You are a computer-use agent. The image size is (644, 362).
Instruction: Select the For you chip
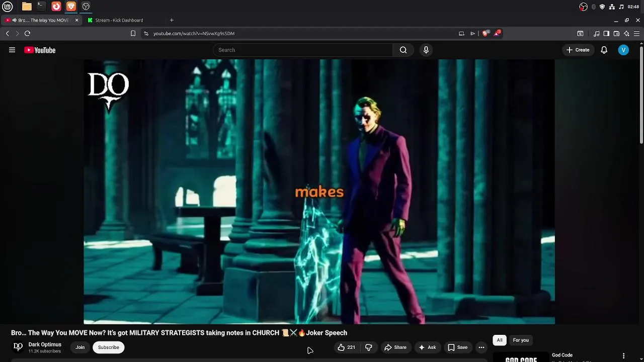click(521, 340)
